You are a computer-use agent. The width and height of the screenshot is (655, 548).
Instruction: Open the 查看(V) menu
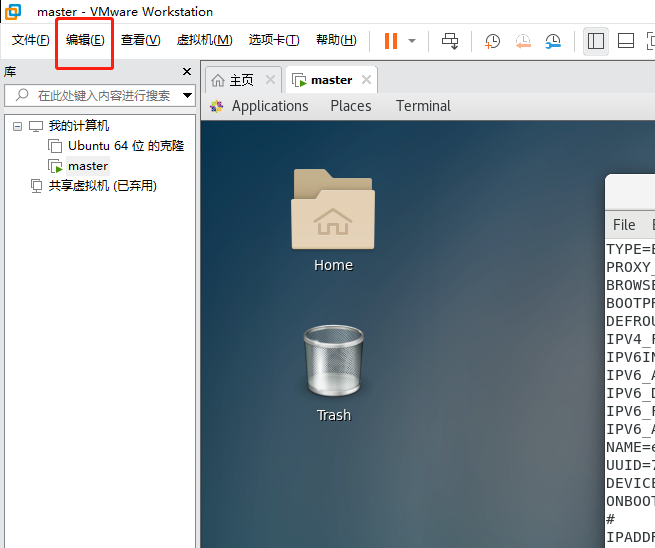pos(140,40)
